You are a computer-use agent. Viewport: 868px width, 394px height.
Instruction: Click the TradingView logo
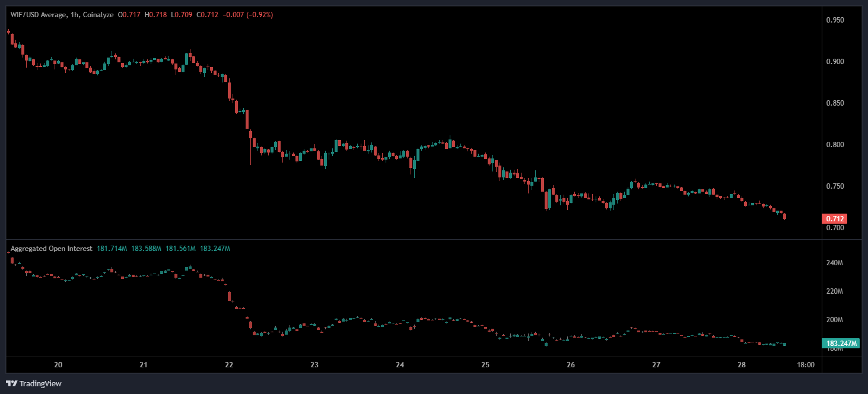[x=34, y=383]
